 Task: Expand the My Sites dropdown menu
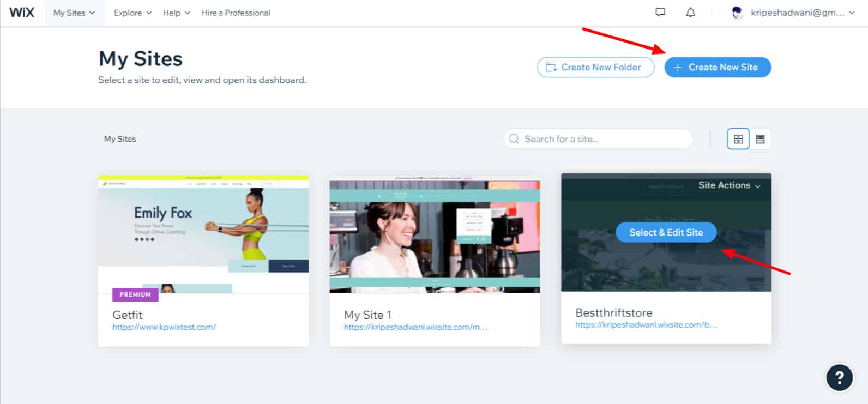tap(74, 13)
